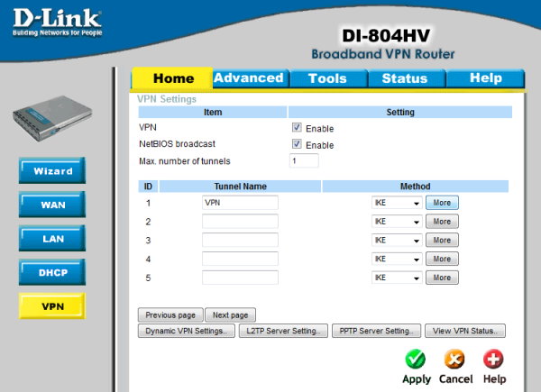The width and height of the screenshot is (541, 392).
Task: Open L2TP Server Setting
Action: [283, 331]
